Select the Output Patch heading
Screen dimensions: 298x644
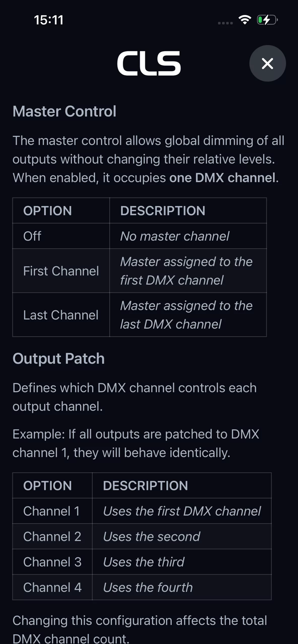click(x=59, y=358)
